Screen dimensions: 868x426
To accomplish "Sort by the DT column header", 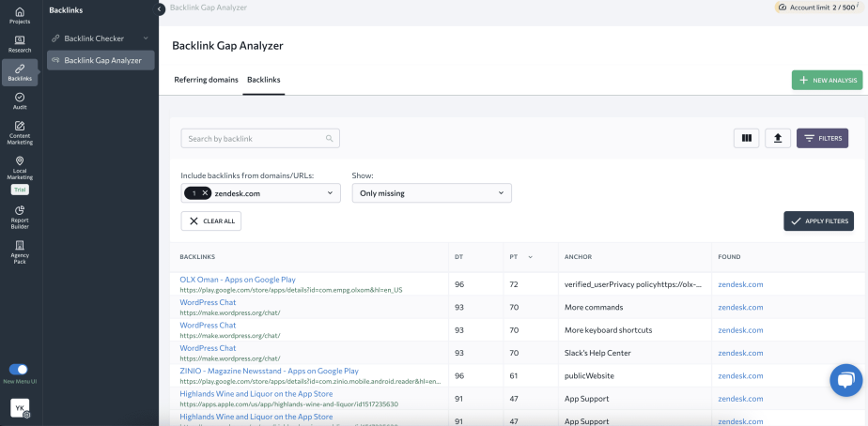I will tap(459, 257).
